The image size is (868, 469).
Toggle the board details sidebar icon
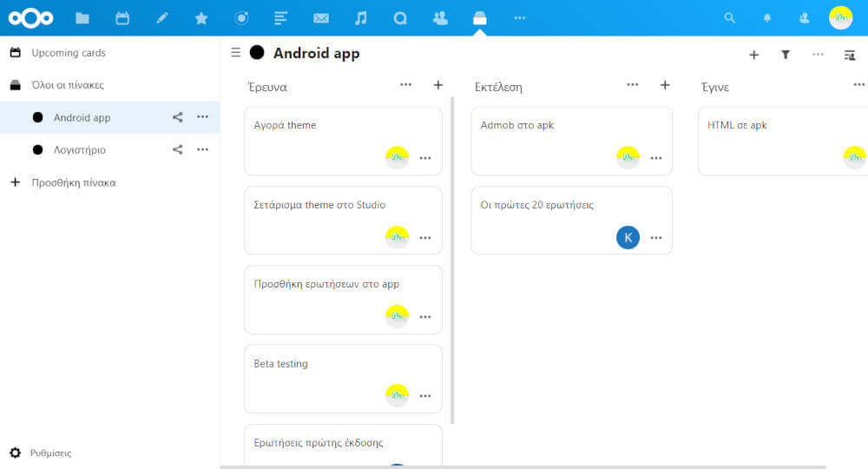tap(850, 55)
